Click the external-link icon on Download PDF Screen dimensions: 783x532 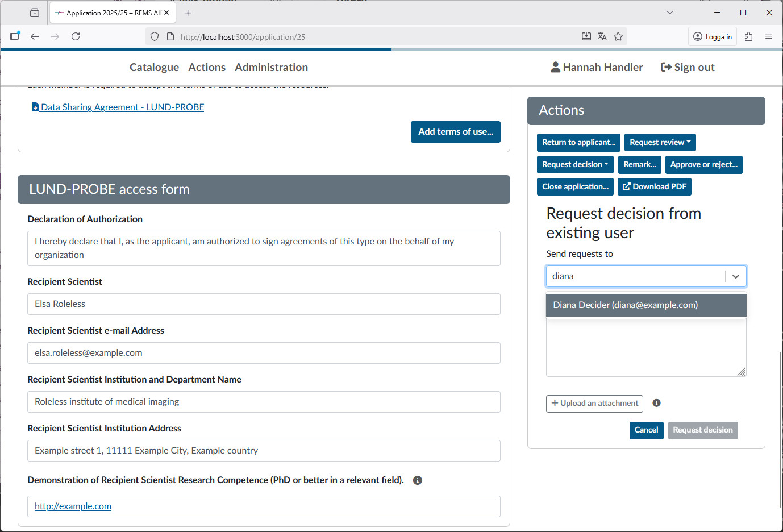[626, 186]
